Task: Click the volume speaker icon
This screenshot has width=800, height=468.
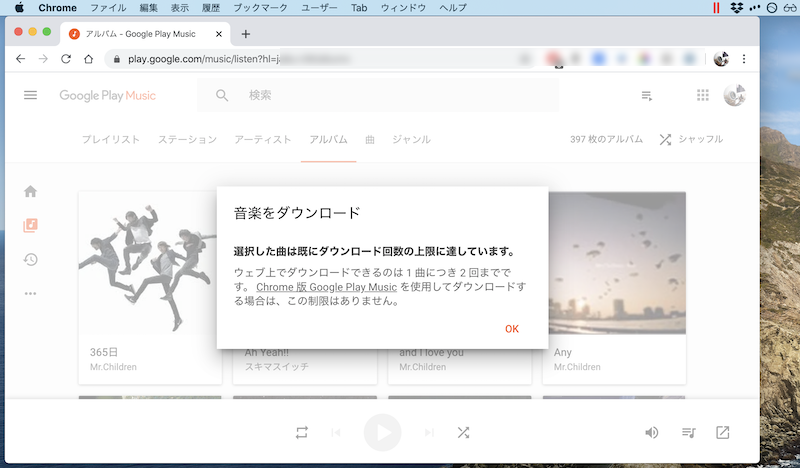Action: [x=651, y=432]
